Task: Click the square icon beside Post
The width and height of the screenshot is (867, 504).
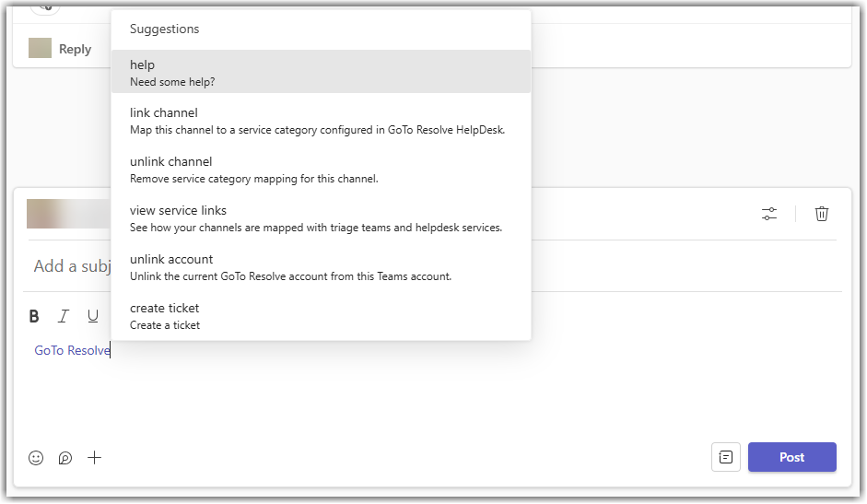Action: pos(726,457)
